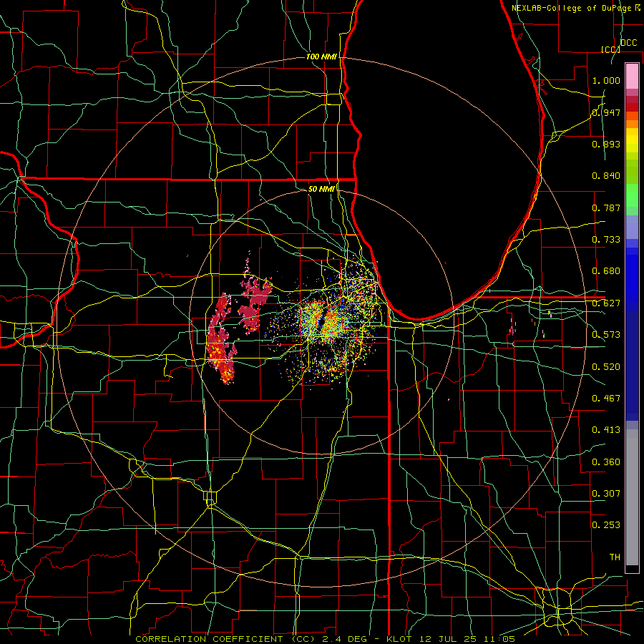Image resolution: width=644 pixels, height=644 pixels.
Task: Click the KLOT station identifier
Action: pos(399,639)
